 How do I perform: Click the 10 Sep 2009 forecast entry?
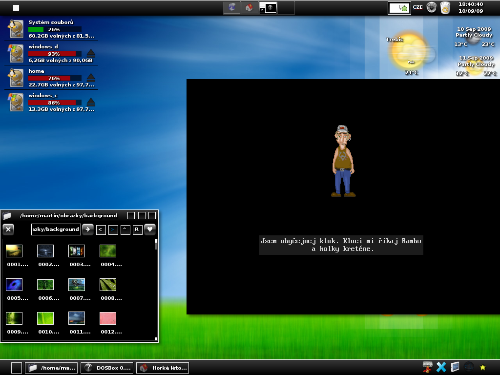(474, 37)
